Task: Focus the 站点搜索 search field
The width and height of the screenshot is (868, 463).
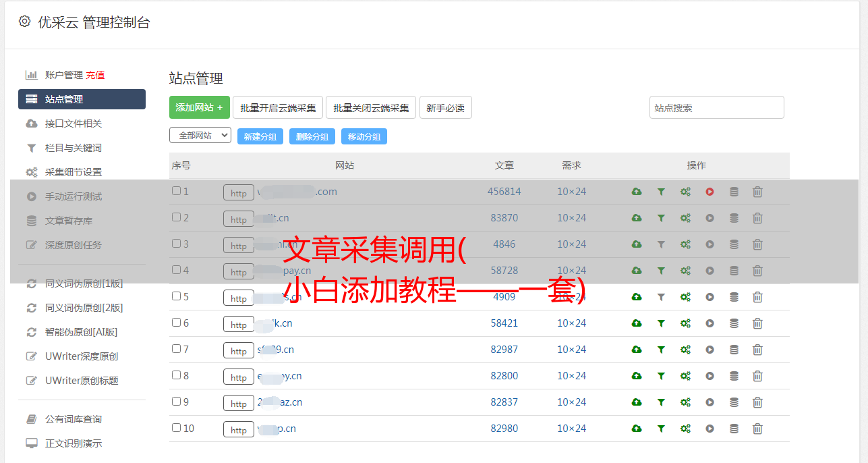Action: [x=717, y=107]
